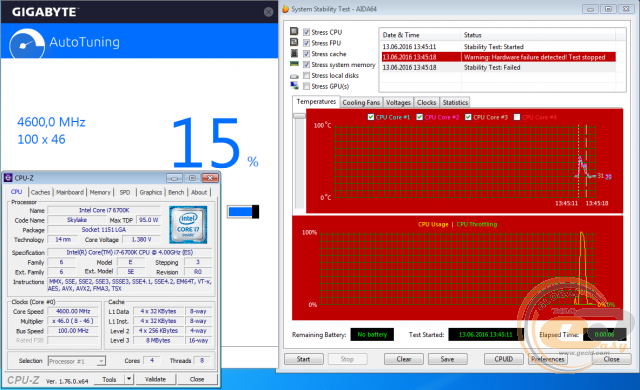This screenshot has height=390, width=640.
Task: Adjust the temperature graph vertical slider
Action: pyautogui.click(x=300, y=116)
